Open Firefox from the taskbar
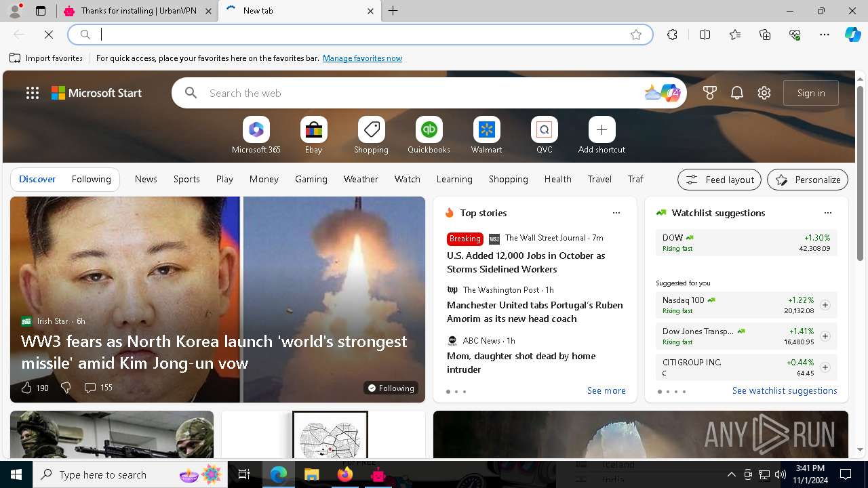Viewport: 868px width, 488px height. 344,474
